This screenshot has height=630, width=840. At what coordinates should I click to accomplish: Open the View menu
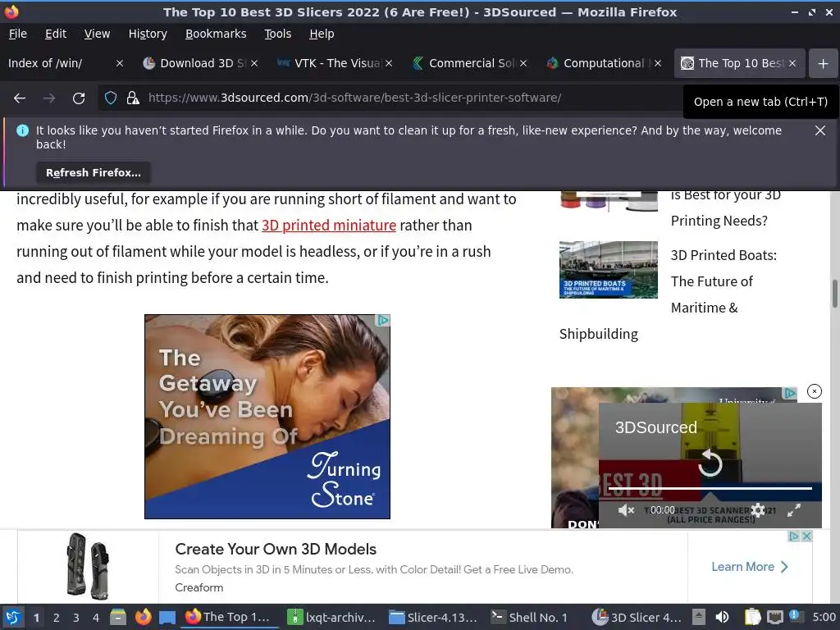pyautogui.click(x=97, y=34)
